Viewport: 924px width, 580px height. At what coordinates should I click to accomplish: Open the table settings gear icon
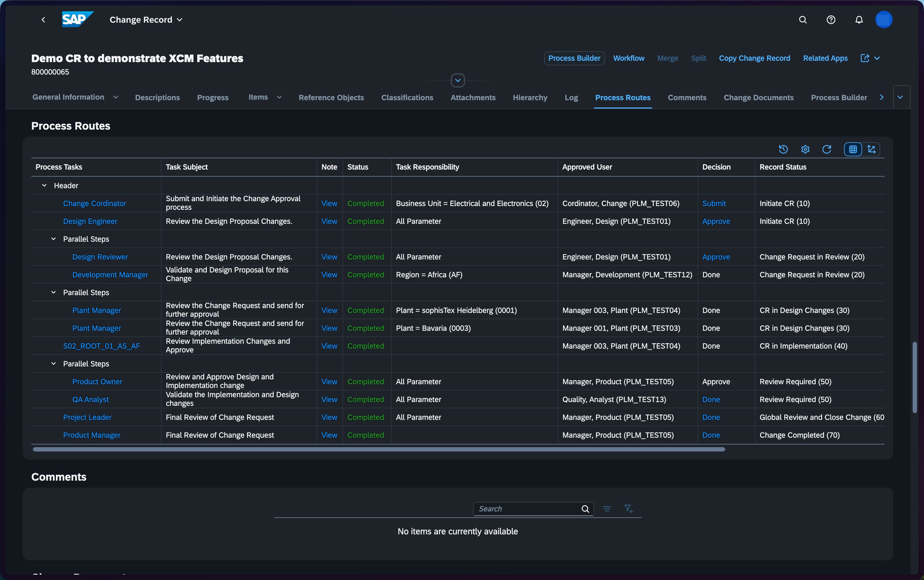(805, 149)
